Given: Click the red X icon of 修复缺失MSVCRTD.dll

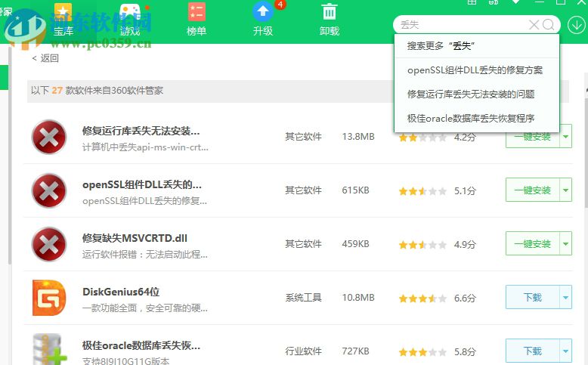Looking at the screenshot, I should coord(49,245).
